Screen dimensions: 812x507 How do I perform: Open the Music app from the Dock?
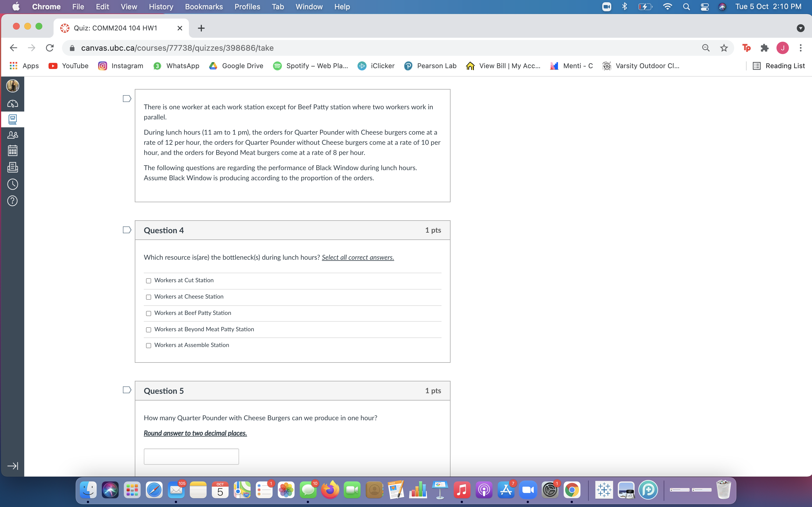coord(462,490)
